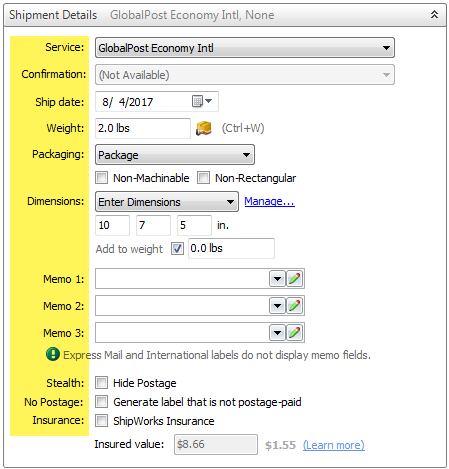Open the Service dropdown GlobalPost Economy Intl

click(x=245, y=48)
